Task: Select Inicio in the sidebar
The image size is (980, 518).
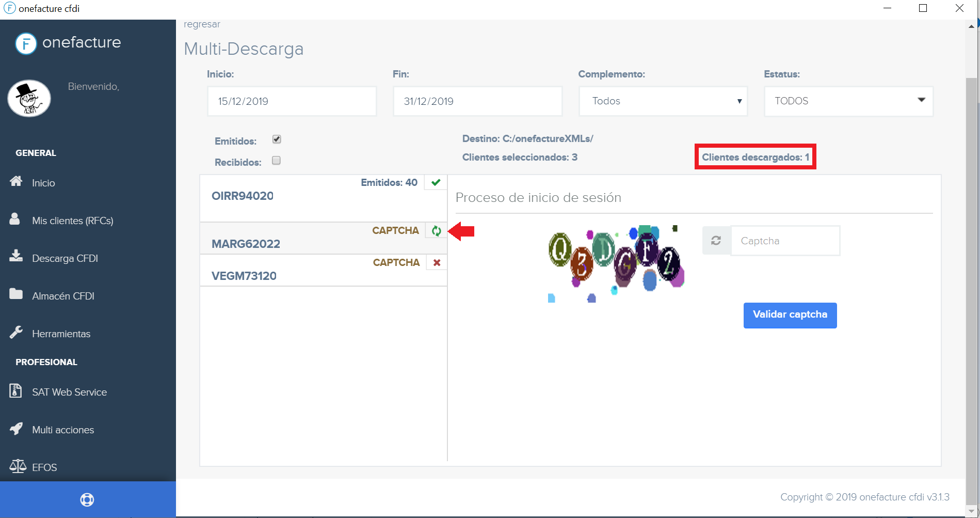Action: click(x=43, y=183)
